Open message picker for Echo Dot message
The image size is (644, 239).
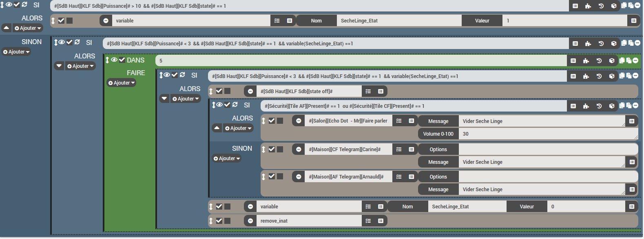click(631, 121)
